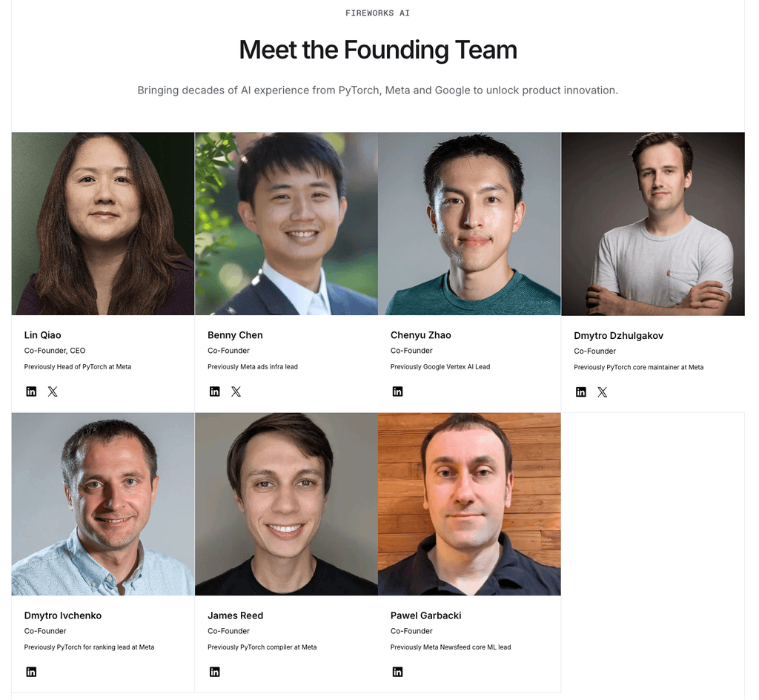Click the "Meet the Founding Team" heading

[x=378, y=50]
